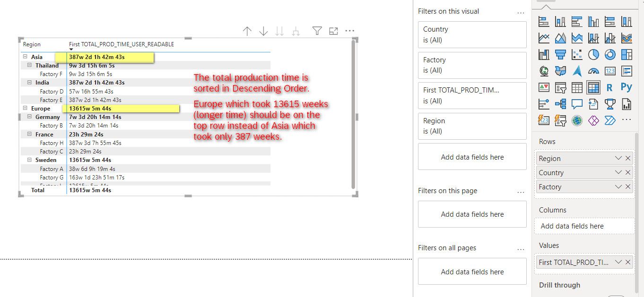Select the Power Automate visual

point(610,120)
